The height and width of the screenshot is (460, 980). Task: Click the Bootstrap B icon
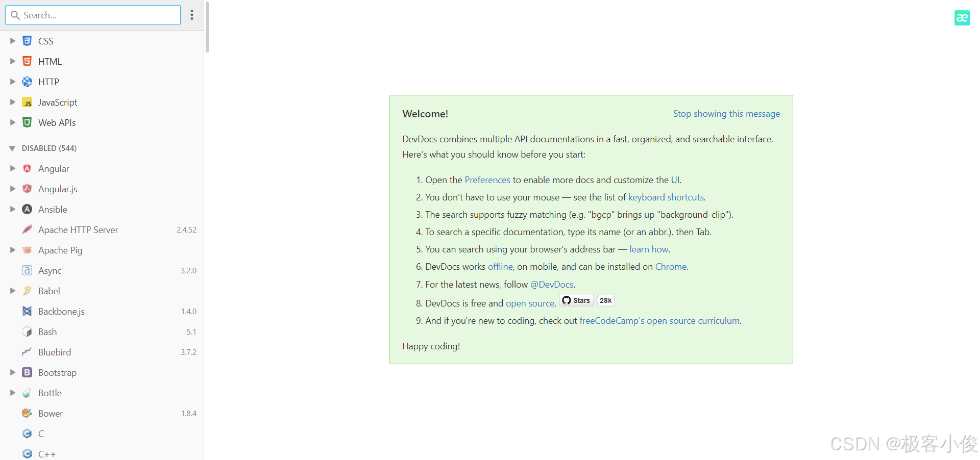[x=27, y=372]
